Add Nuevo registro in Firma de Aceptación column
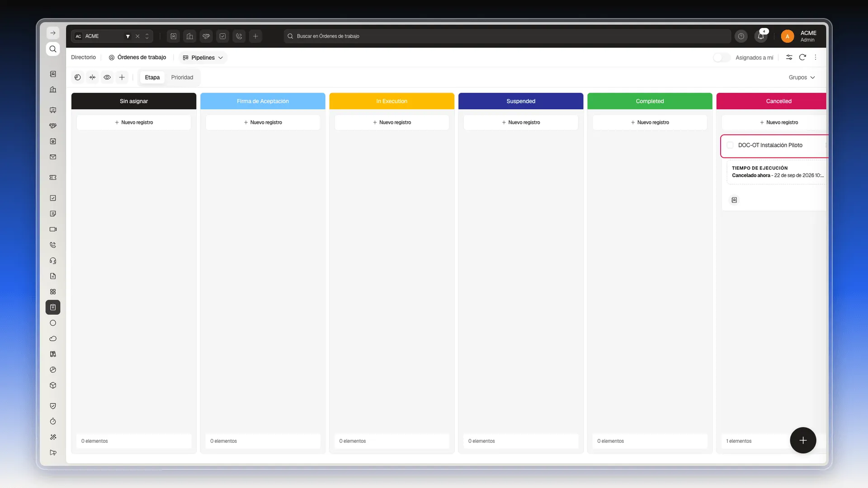The width and height of the screenshot is (868, 488). pos(263,122)
